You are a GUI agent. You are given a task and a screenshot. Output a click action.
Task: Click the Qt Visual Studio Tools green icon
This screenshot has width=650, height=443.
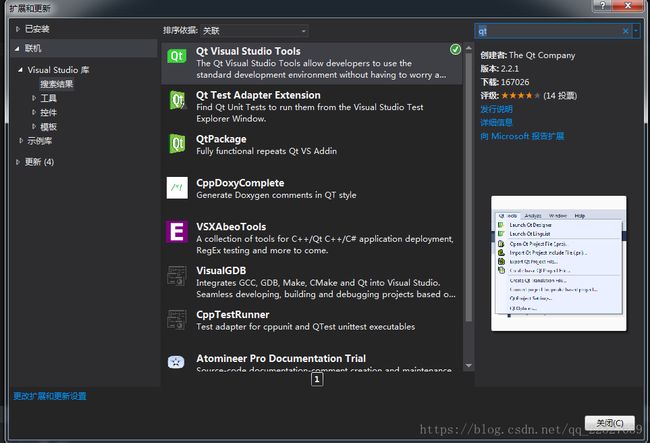point(177,56)
